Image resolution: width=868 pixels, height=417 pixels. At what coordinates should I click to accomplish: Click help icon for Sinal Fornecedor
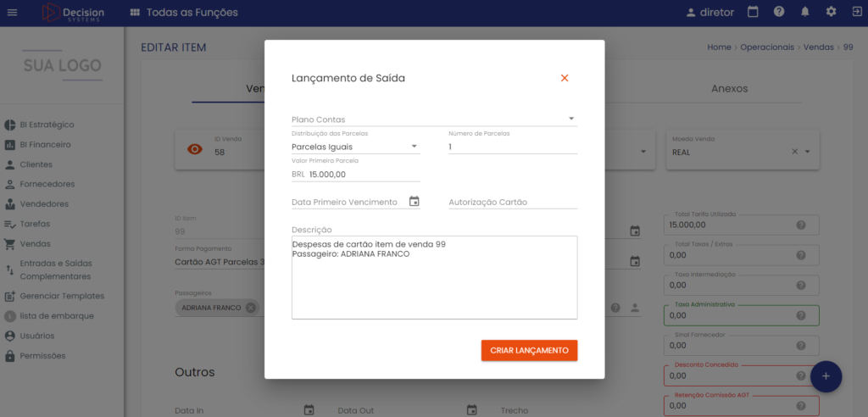[x=800, y=345]
